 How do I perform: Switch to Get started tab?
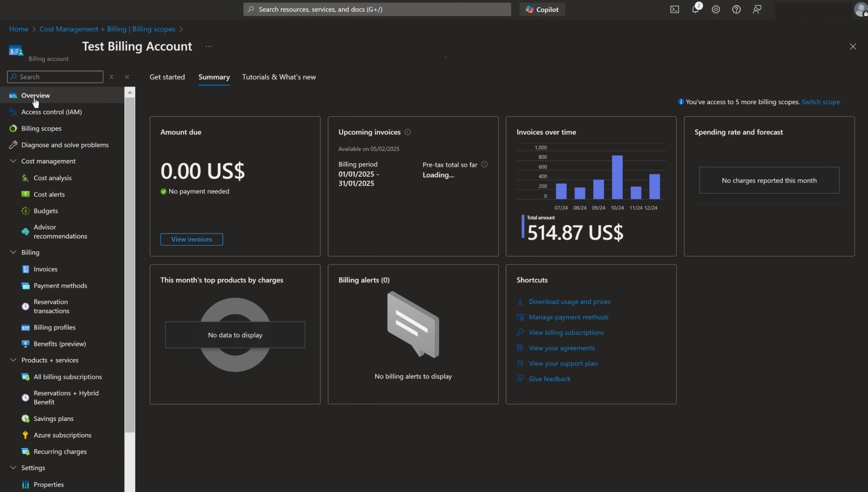[167, 77]
